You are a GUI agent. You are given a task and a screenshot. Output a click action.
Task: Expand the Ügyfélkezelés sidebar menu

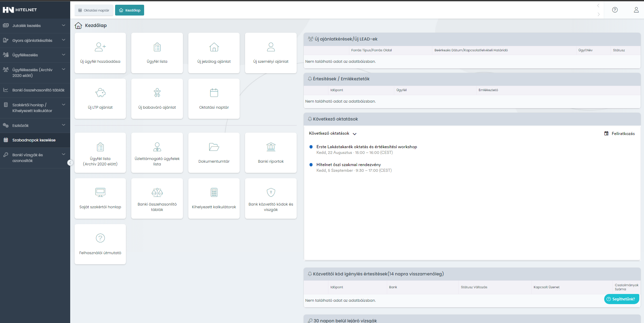coord(63,55)
